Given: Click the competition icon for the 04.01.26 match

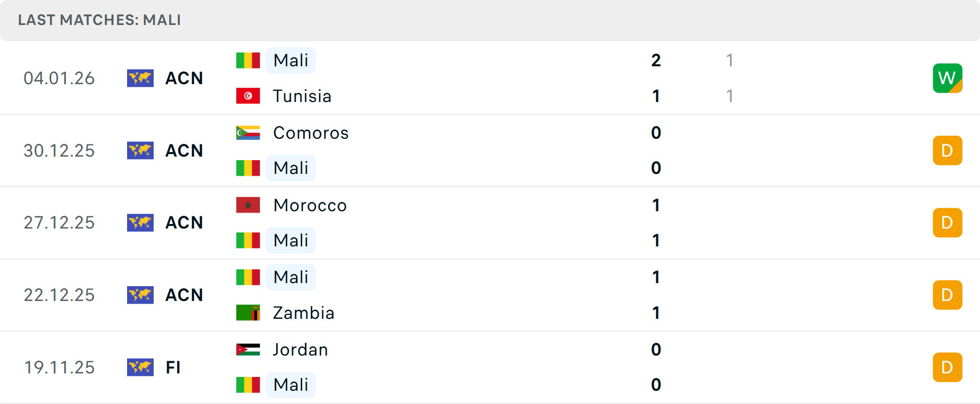Looking at the screenshot, I should [140, 78].
